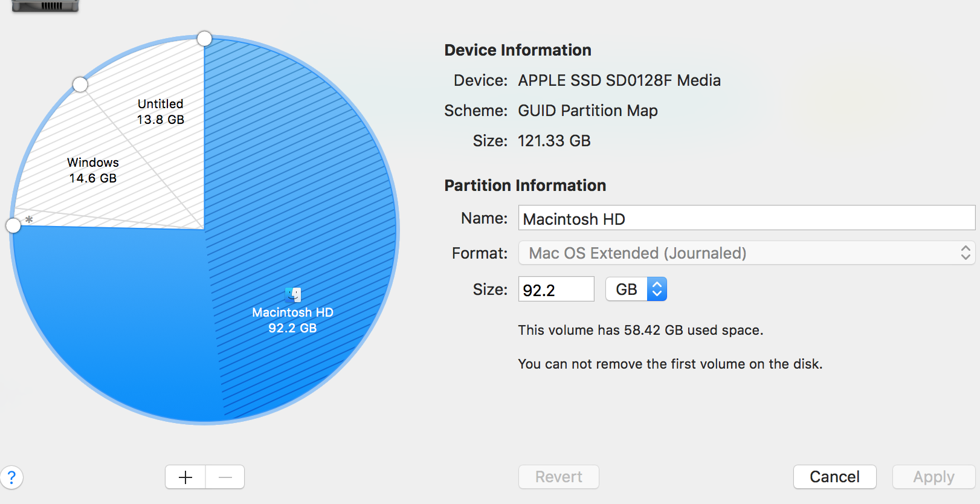The width and height of the screenshot is (980, 504).
Task: Click the minus remove-partition button
Action: (x=225, y=477)
